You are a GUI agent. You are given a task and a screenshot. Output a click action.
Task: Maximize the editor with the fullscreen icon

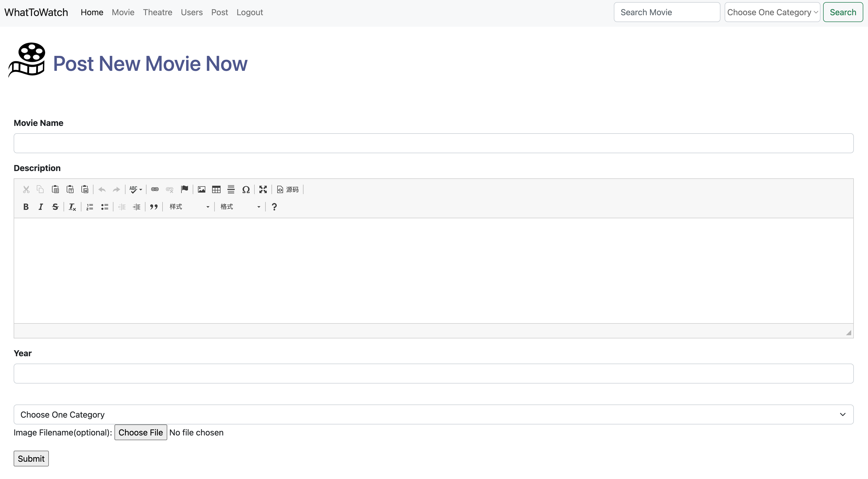pos(263,189)
